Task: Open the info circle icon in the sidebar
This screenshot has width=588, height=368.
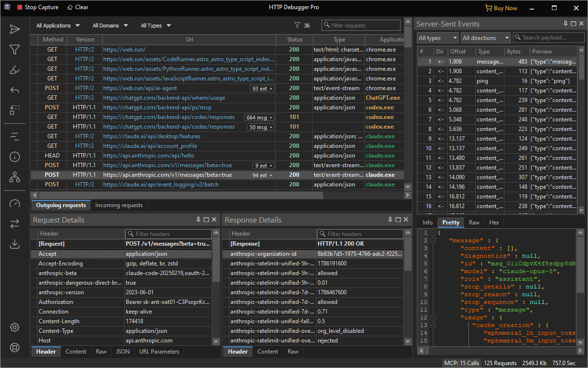Action: 14,157
